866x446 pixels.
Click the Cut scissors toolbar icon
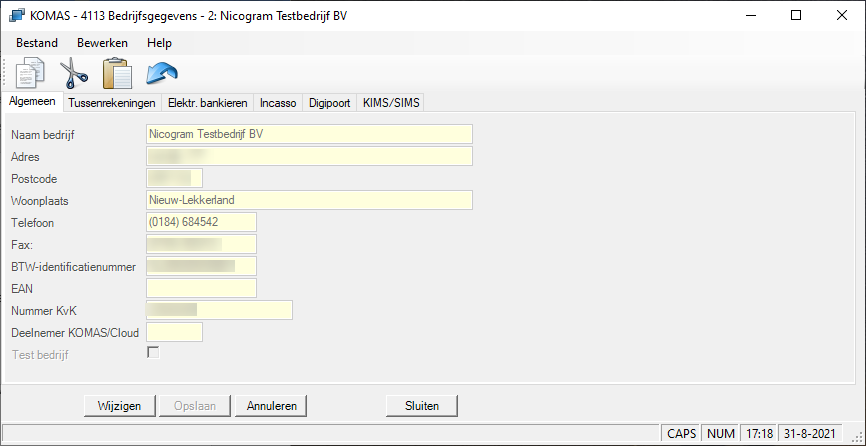coord(73,73)
